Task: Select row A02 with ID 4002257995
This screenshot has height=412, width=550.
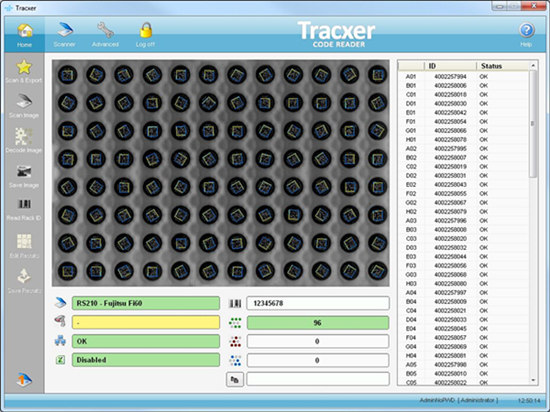Action: pyautogui.click(x=463, y=149)
